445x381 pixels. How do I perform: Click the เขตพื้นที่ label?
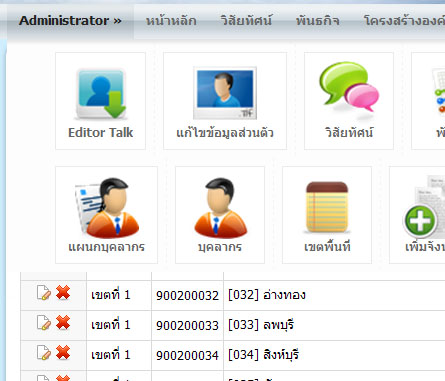point(327,247)
